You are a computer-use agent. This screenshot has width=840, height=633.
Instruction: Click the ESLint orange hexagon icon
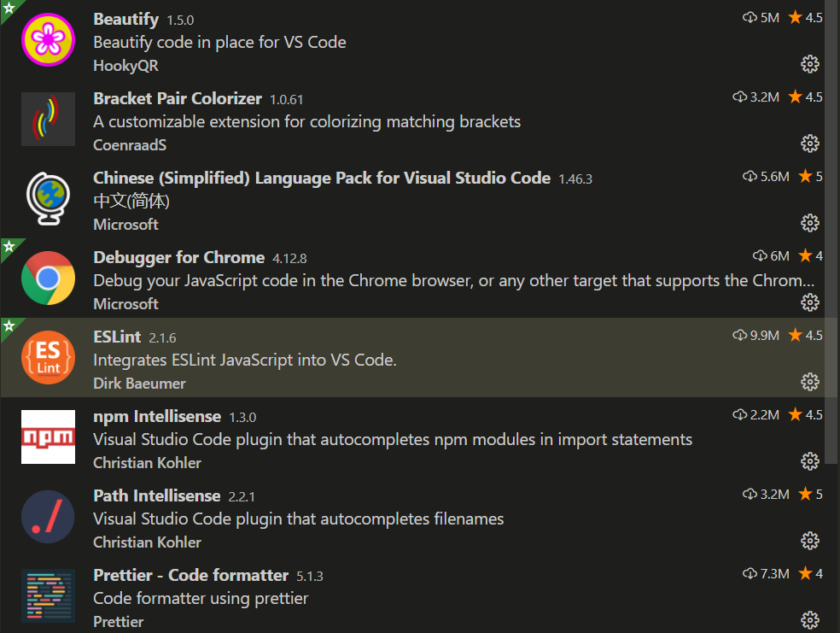click(x=48, y=358)
